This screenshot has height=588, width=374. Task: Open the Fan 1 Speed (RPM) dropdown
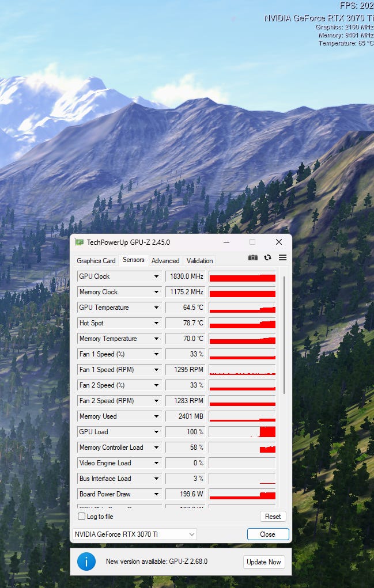(x=156, y=370)
